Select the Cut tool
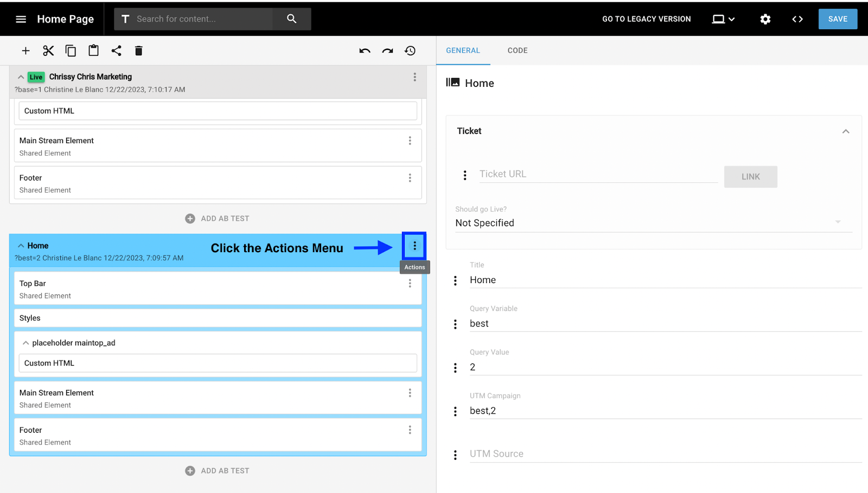This screenshot has width=868, height=493. click(48, 50)
